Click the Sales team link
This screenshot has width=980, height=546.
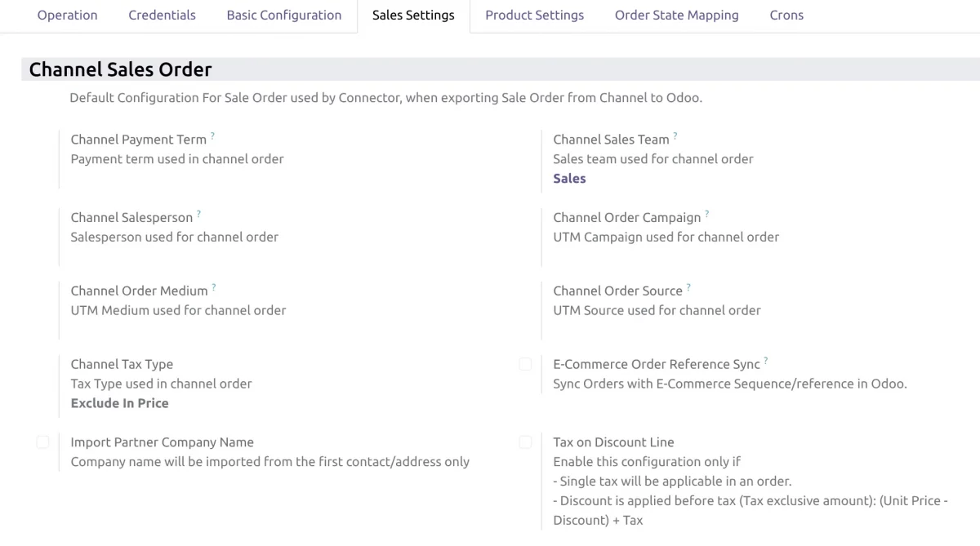coord(569,178)
